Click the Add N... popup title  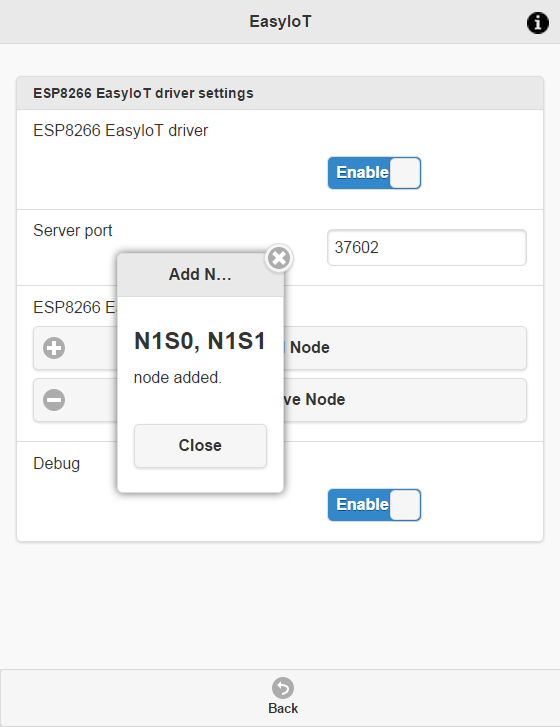200,274
